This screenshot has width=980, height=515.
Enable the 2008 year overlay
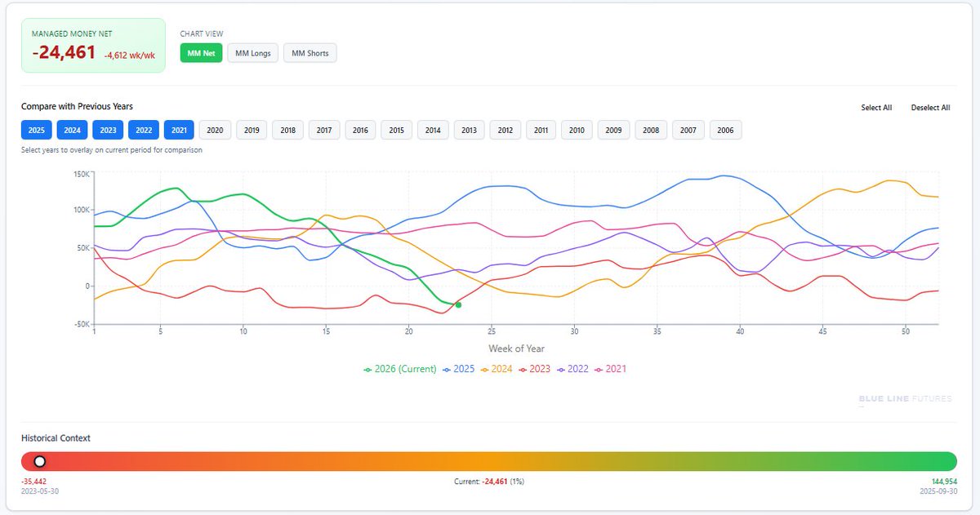(x=651, y=130)
